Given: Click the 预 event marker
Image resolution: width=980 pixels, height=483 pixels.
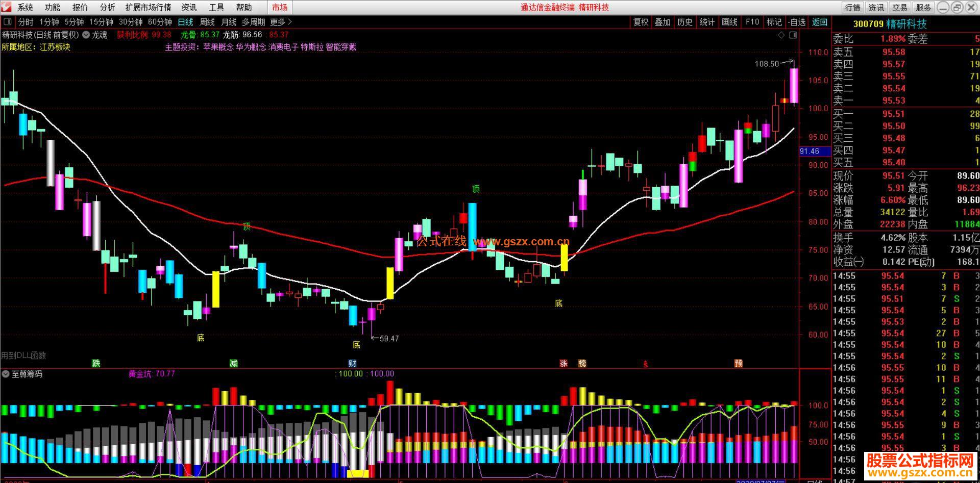Looking at the screenshot, I should coord(739,363).
